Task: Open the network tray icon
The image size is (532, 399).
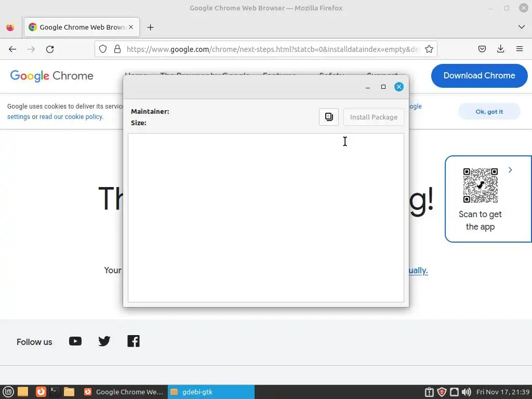Action: tap(454, 392)
